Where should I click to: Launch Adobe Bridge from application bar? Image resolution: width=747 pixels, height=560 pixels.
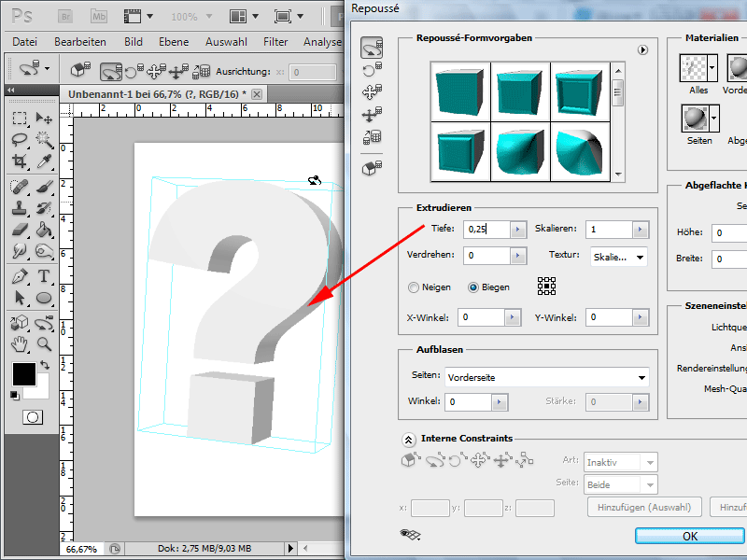[65, 17]
